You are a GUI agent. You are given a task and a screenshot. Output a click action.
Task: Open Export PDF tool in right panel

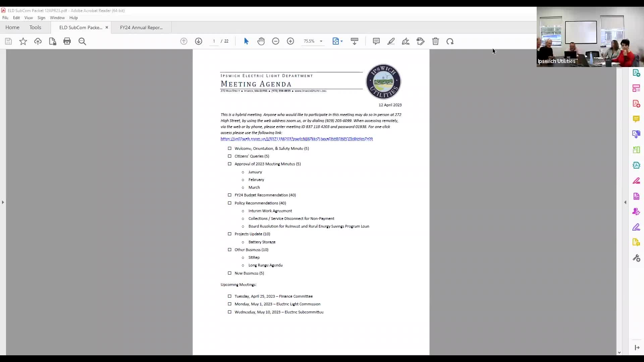click(x=636, y=73)
